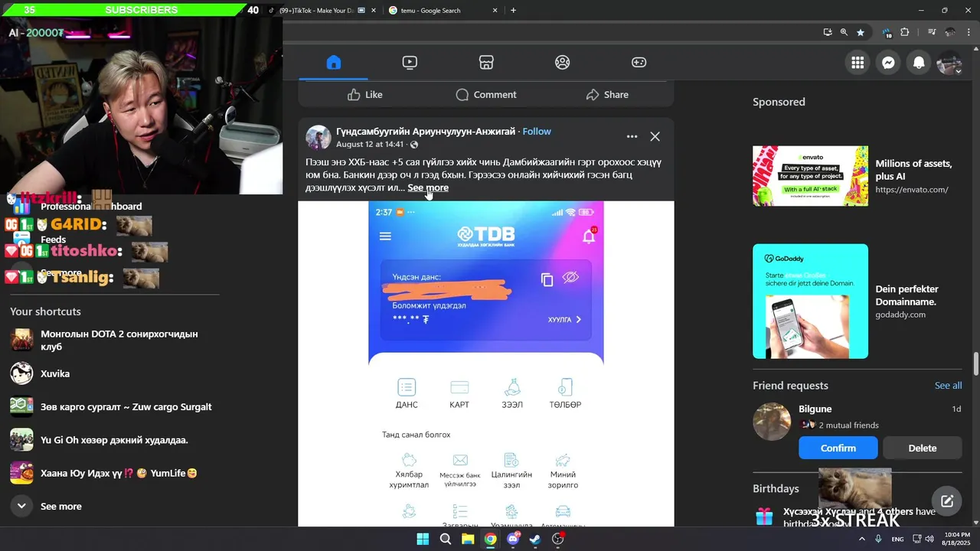See all friend requests
The height and width of the screenshot is (551, 980).
(948, 386)
